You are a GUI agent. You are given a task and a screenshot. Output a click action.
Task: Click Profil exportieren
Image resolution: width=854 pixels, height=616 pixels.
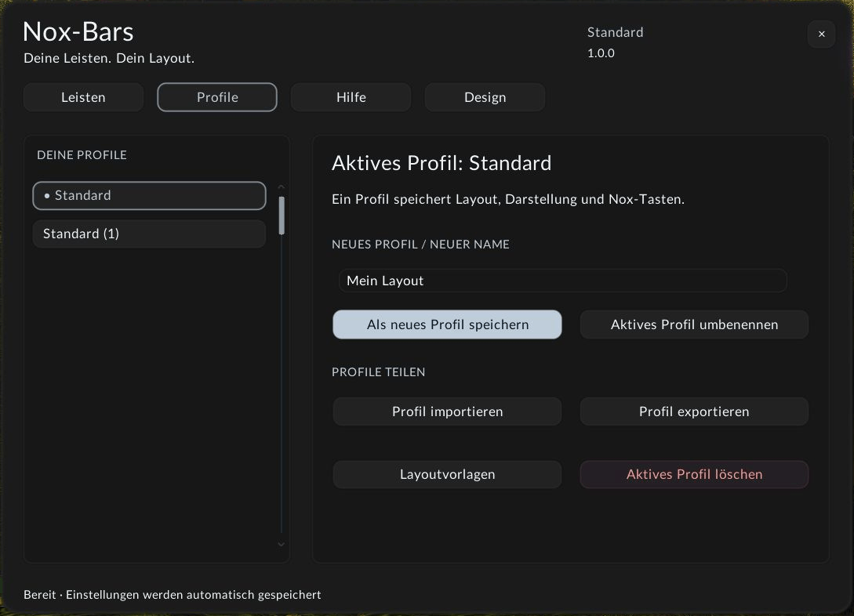[x=694, y=411]
